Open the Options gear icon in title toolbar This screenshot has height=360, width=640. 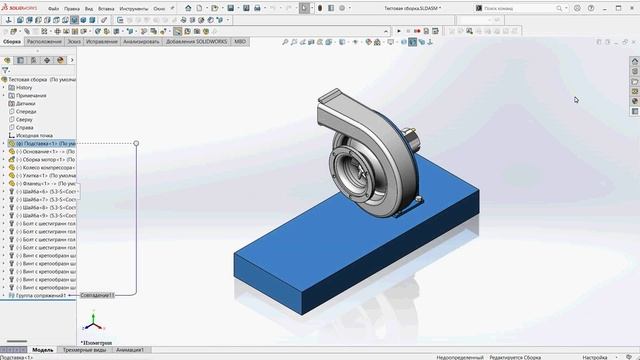pos(342,8)
